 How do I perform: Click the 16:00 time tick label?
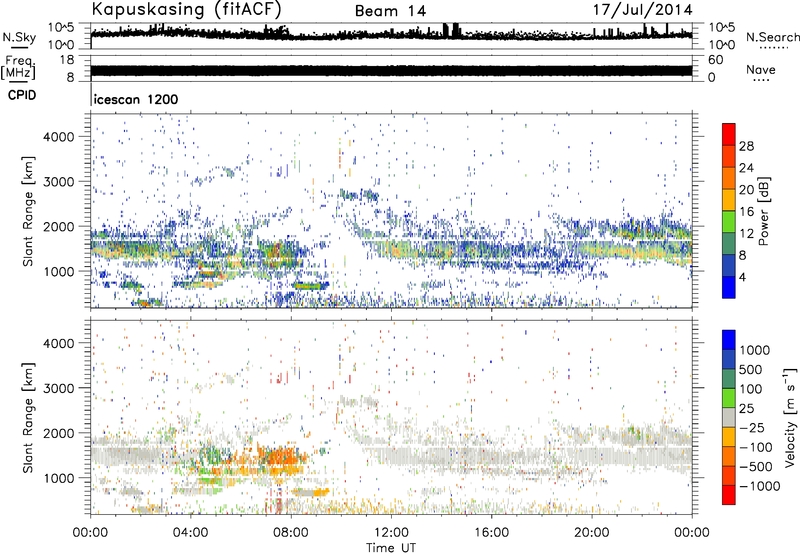click(x=491, y=533)
